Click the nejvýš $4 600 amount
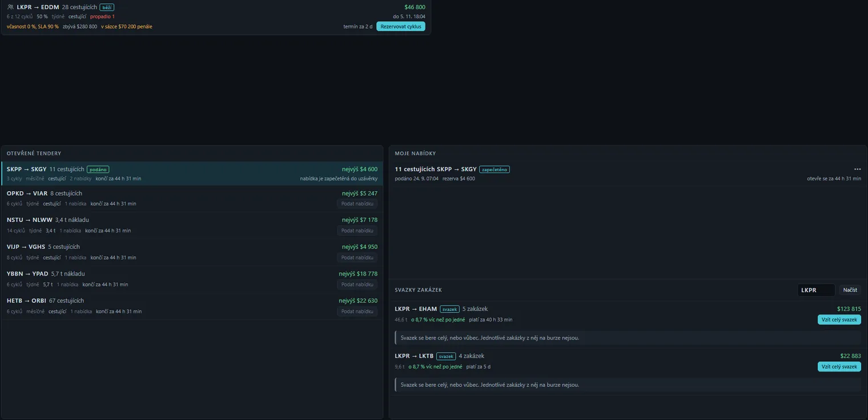 [360, 169]
